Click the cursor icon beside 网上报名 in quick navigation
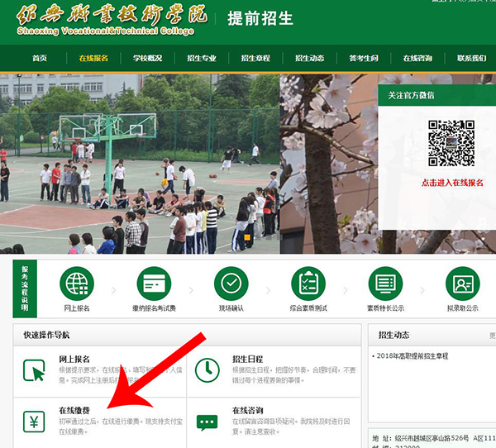 tap(34, 370)
